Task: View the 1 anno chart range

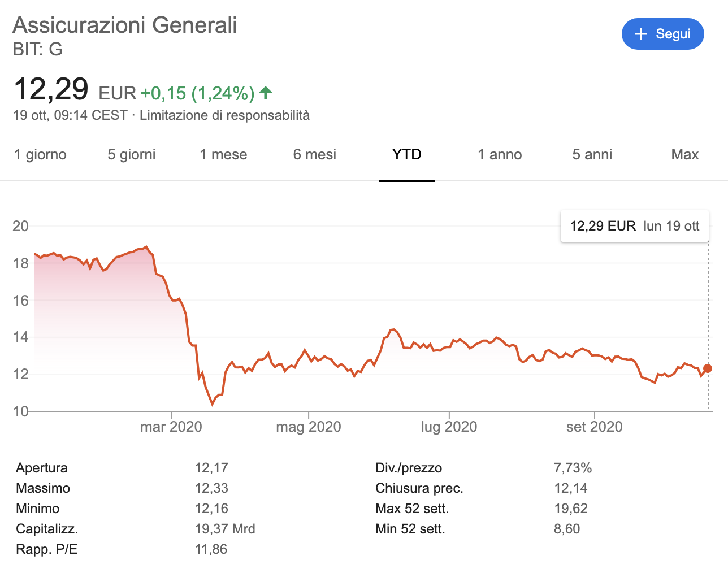Action: click(x=499, y=154)
